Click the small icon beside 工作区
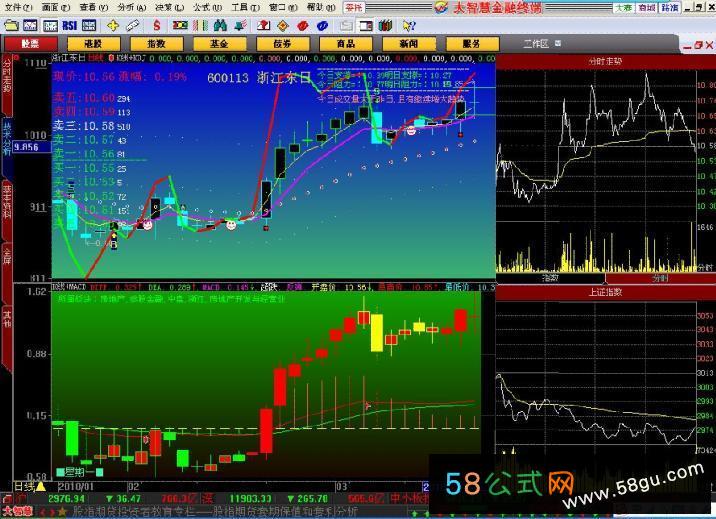This screenshot has width=716, height=519. tap(558, 44)
